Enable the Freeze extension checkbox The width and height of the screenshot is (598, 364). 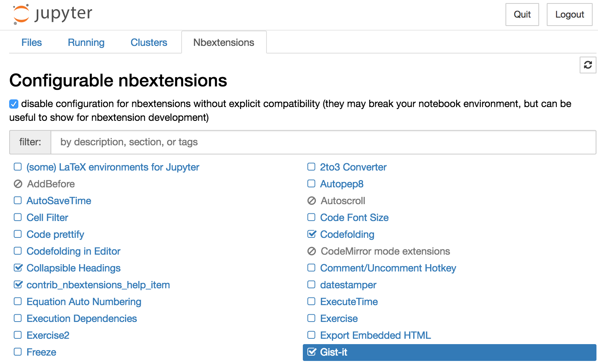pos(18,352)
